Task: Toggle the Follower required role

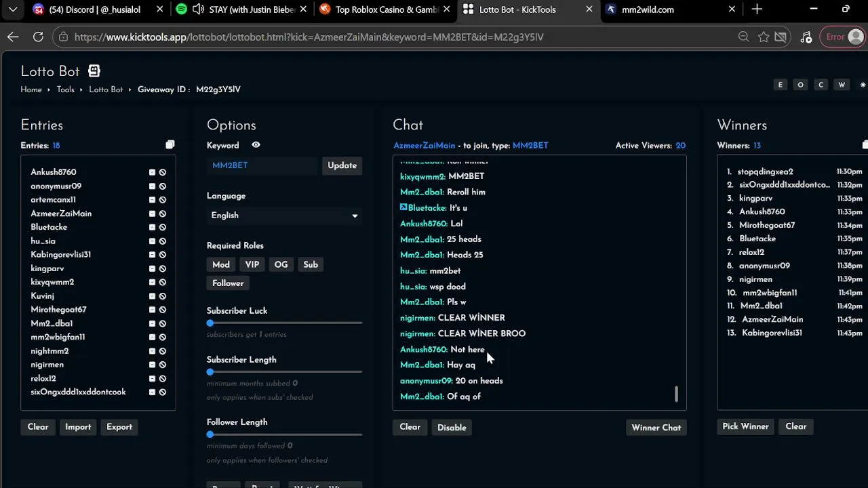Action: click(228, 283)
